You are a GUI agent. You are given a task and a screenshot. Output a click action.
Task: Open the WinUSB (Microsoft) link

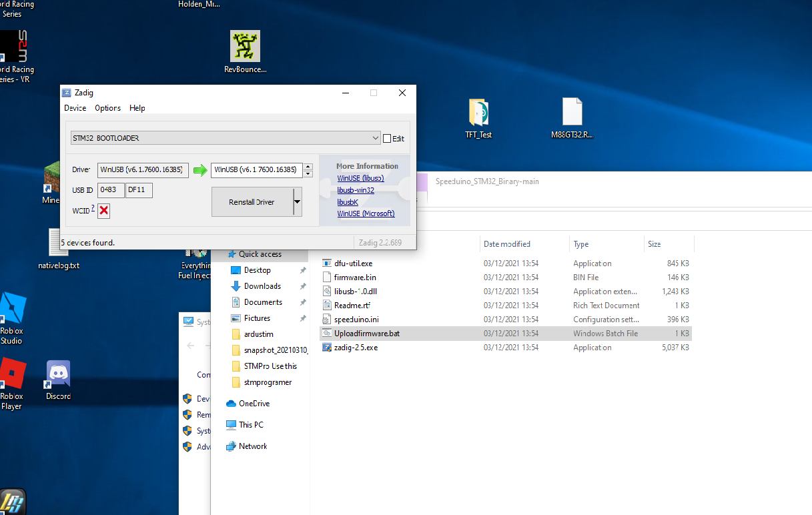coord(366,213)
